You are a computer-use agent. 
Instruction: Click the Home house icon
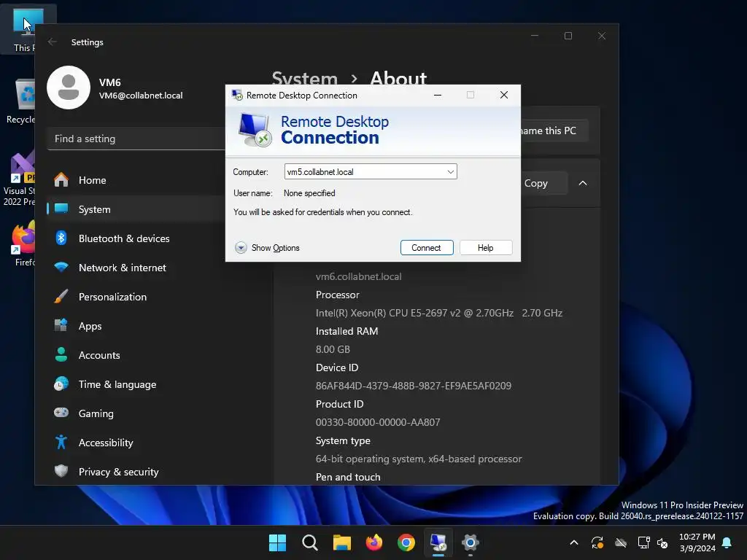click(x=61, y=180)
